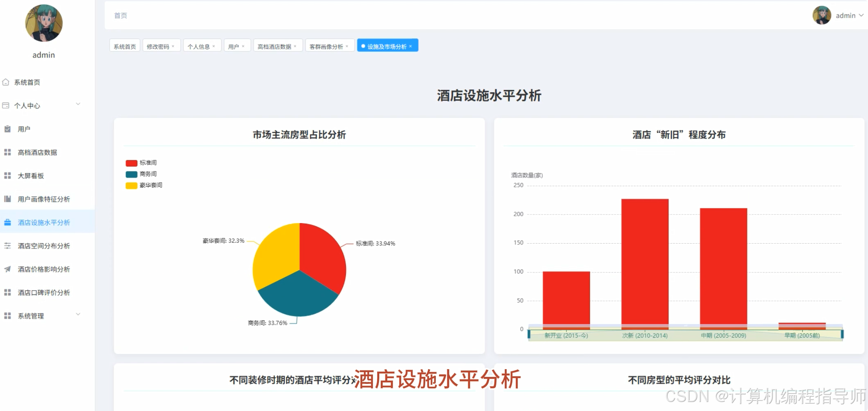Select the 用户 user management icon
Screen dimensions: 868x411
click(7, 128)
